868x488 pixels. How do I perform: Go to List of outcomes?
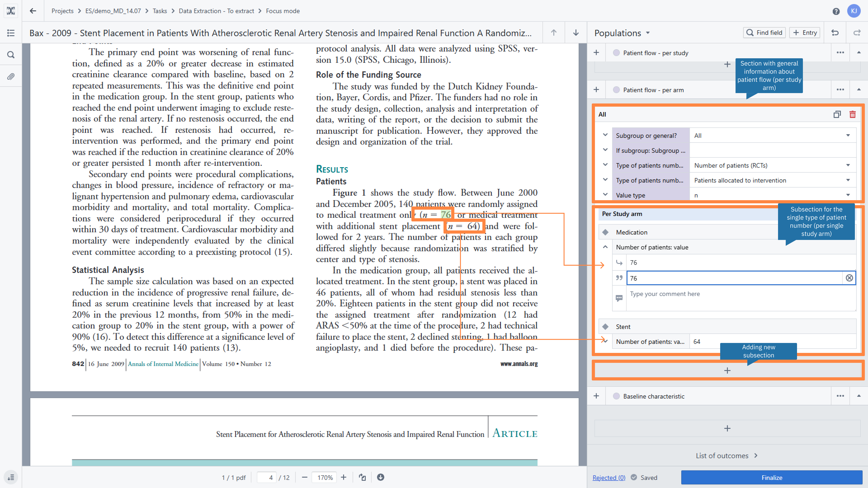(727, 455)
